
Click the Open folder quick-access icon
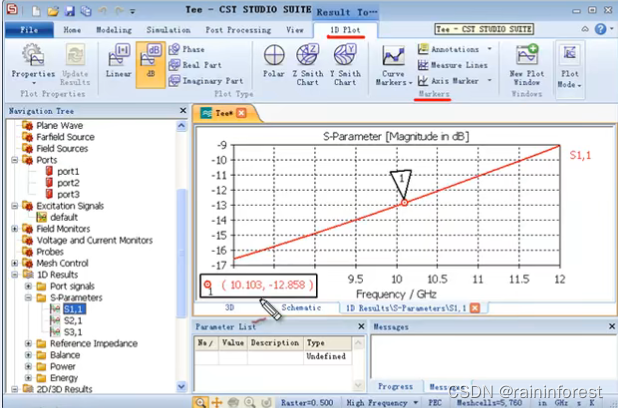pos(53,11)
